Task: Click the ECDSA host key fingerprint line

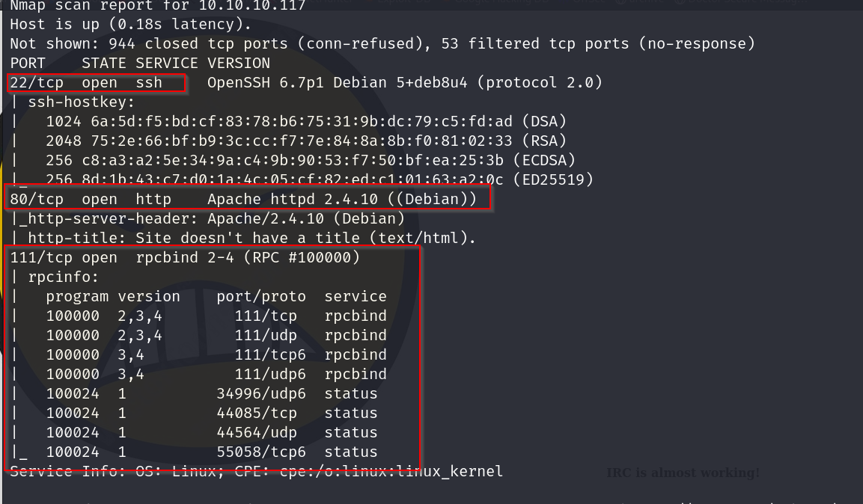Action: click(x=310, y=160)
